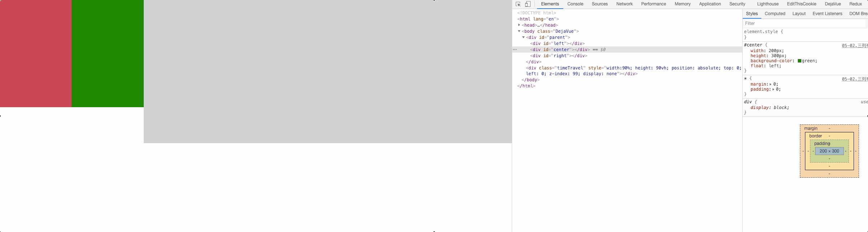Expand the margin shorthand property
The height and width of the screenshot is (232, 868).
(770, 85)
